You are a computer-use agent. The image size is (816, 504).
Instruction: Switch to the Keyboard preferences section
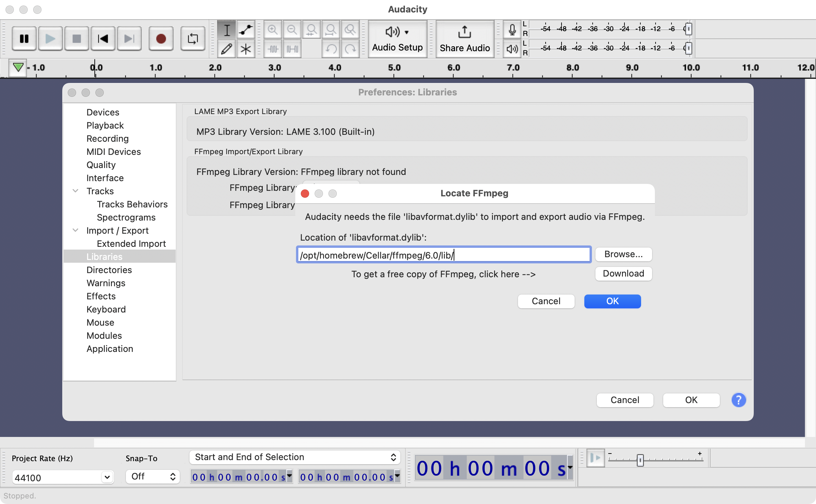[106, 309]
